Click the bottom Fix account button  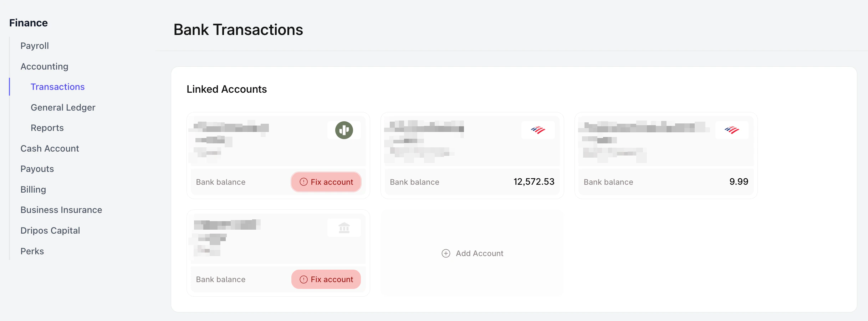(326, 279)
